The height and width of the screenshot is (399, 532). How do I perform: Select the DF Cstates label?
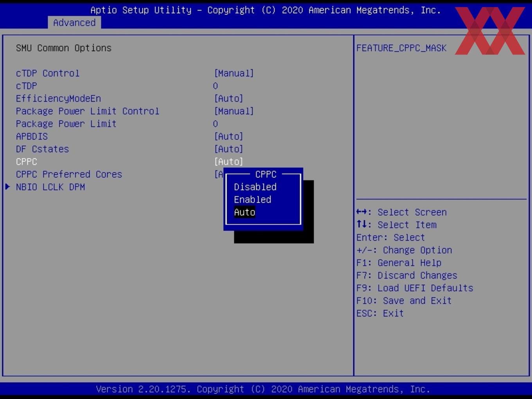[x=42, y=149]
